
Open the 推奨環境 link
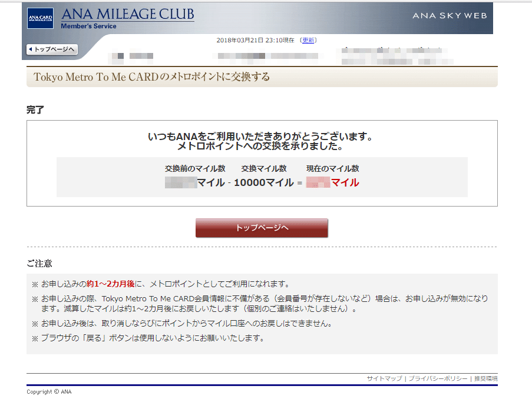[485, 378]
